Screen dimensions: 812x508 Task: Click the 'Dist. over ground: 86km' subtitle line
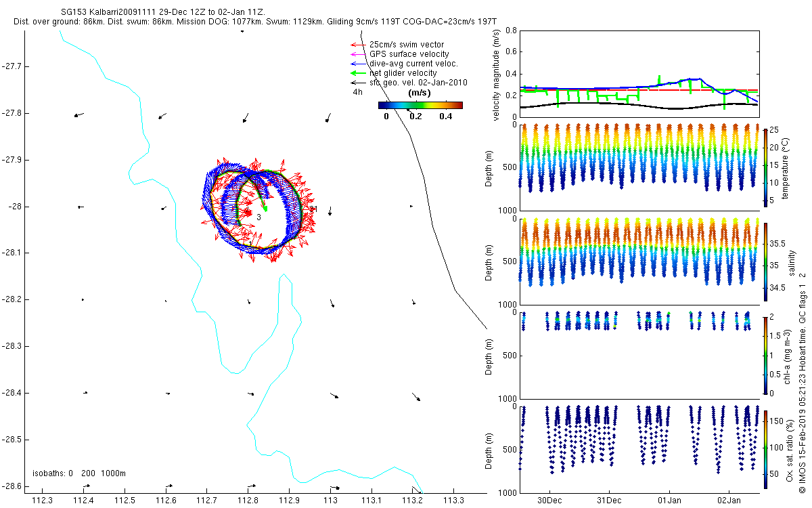(256, 22)
